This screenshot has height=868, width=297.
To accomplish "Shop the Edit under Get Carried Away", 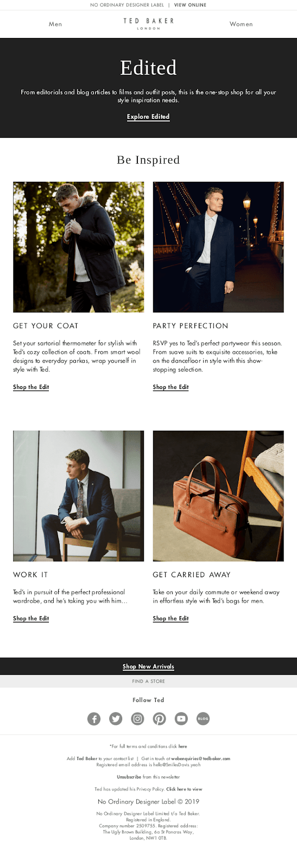I will pyautogui.click(x=170, y=618).
